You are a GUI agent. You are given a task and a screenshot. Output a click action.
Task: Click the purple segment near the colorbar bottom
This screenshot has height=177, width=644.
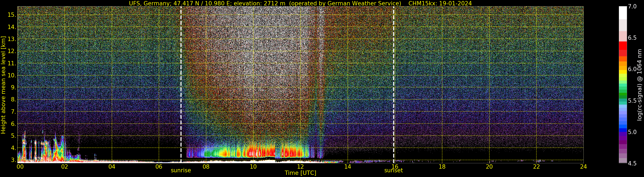[623, 142]
